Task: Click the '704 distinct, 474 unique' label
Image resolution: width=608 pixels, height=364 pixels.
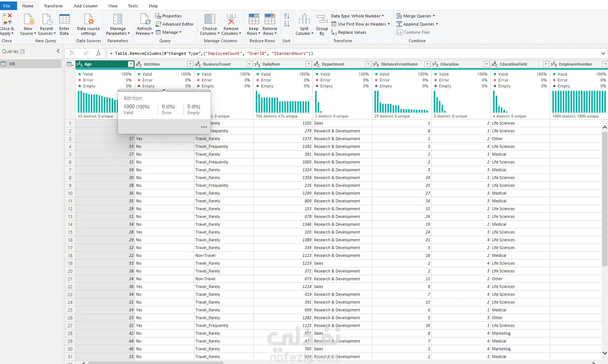Action: (x=277, y=116)
